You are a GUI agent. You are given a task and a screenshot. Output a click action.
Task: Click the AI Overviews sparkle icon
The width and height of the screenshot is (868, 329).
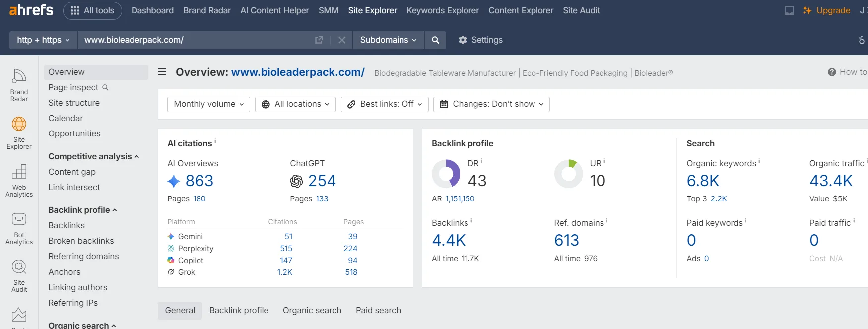[174, 181]
